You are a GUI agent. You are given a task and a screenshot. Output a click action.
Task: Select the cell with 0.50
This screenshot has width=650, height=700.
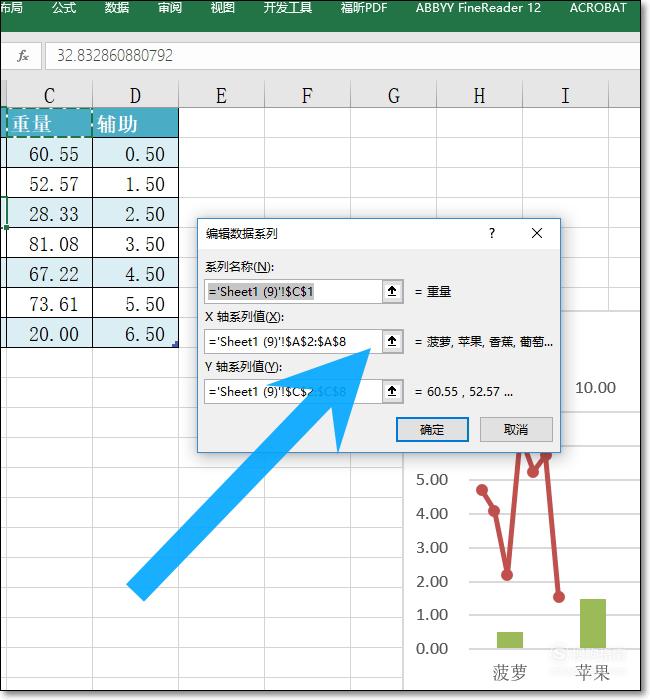click(135, 153)
